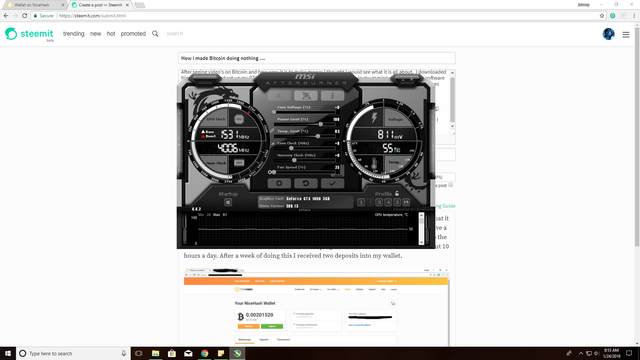Go to the Steemit home logo

pyautogui.click(x=29, y=33)
